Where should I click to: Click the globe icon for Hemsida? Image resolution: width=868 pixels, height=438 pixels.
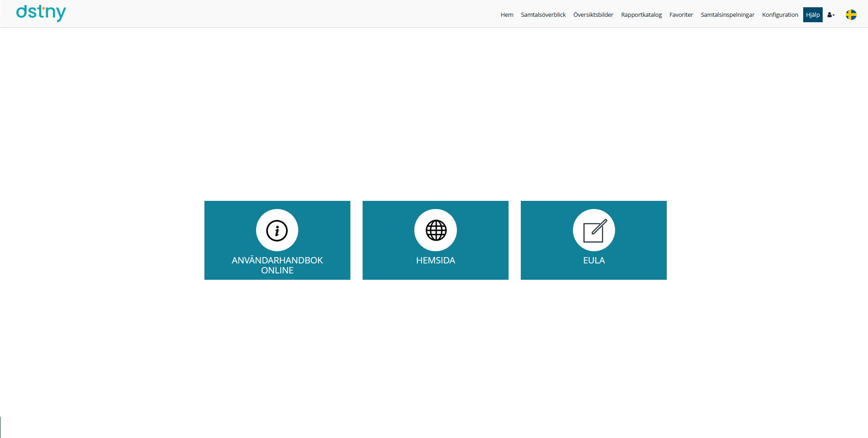pyautogui.click(x=436, y=230)
